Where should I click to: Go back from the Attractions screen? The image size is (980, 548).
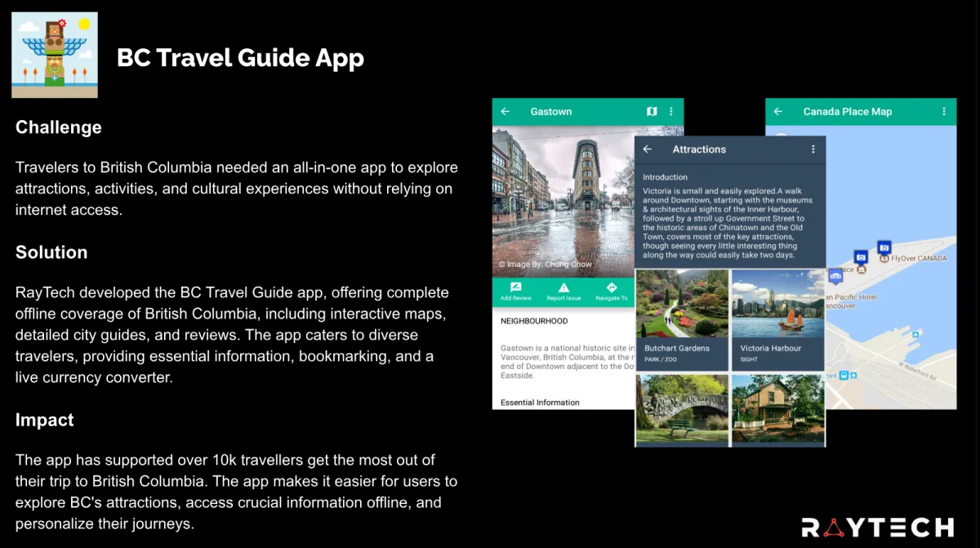pyautogui.click(x=648, y=149)
